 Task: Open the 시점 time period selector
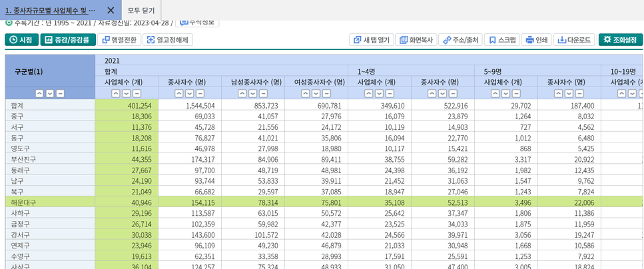pyautogui.click(x=21, y=40)
